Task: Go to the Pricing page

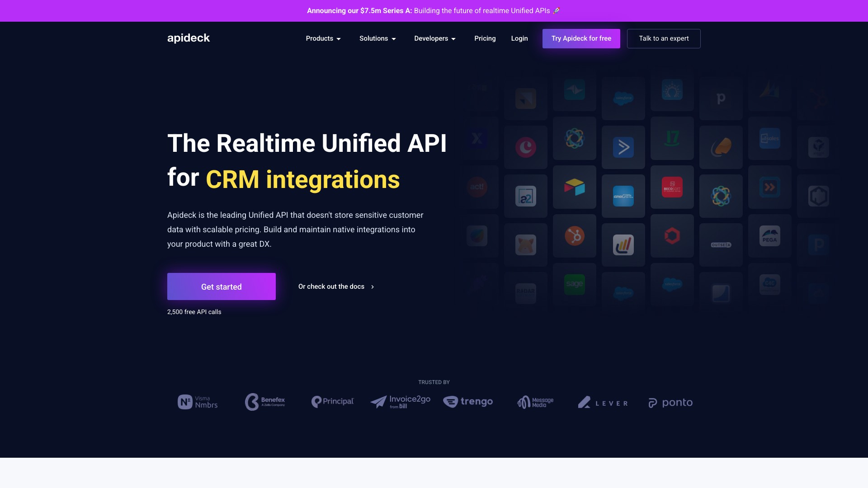Action: (485, 38)
